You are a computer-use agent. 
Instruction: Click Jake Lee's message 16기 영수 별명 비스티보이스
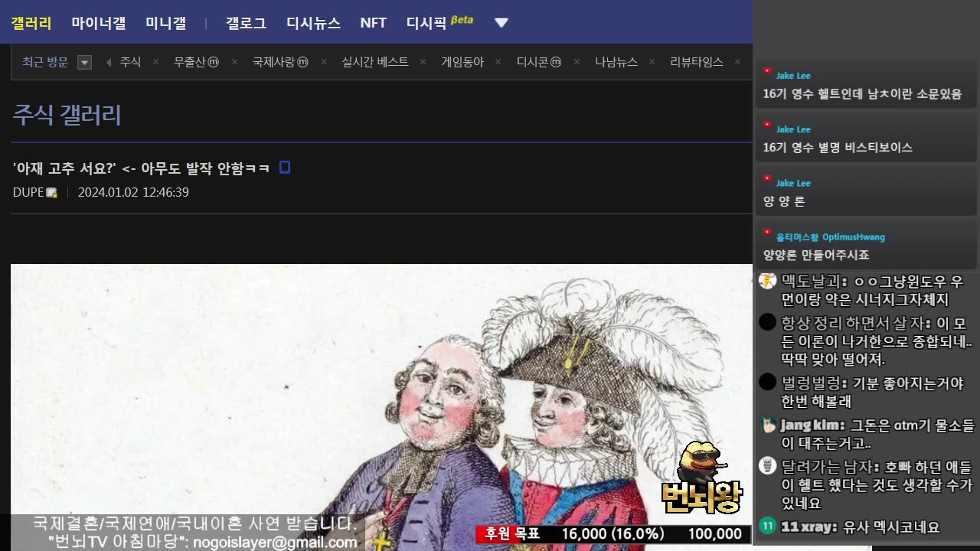838,148
